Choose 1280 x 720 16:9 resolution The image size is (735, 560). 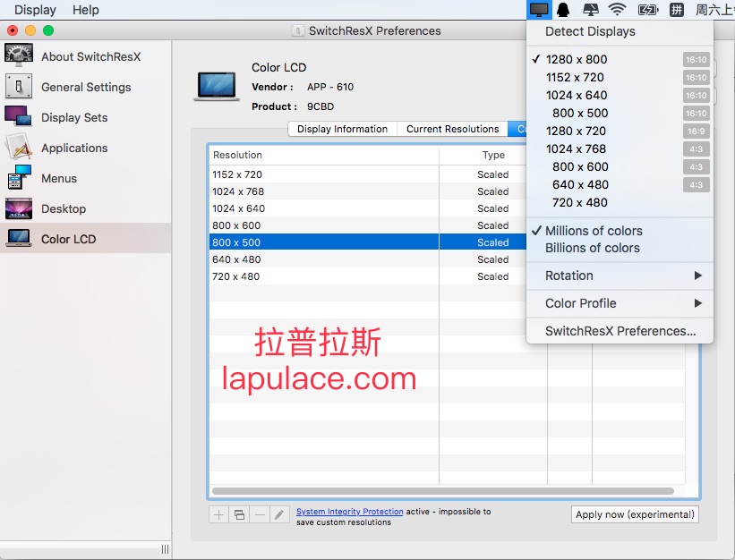pyautogui.click(x=620, y=131)
